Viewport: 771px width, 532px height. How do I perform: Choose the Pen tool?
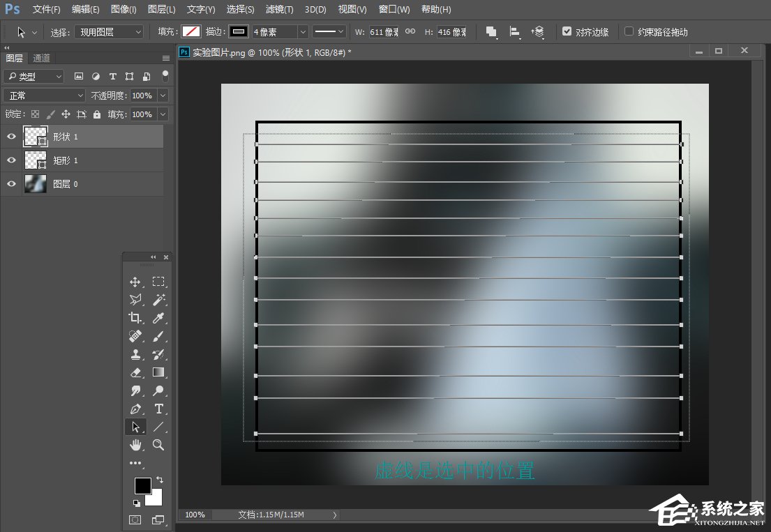[135, 409]
